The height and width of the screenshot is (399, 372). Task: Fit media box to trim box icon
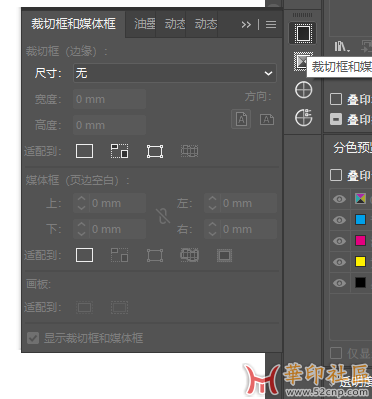(x=224, y=255)
